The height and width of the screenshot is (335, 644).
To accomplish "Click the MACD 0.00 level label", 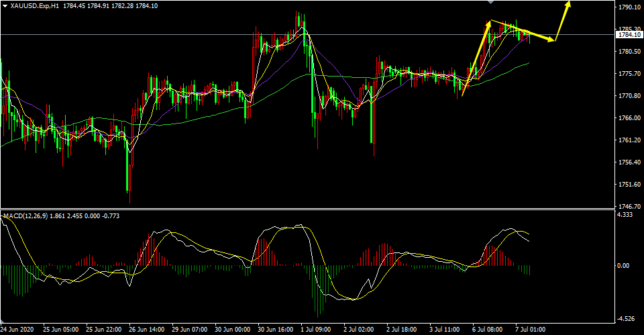I will 623,266.
